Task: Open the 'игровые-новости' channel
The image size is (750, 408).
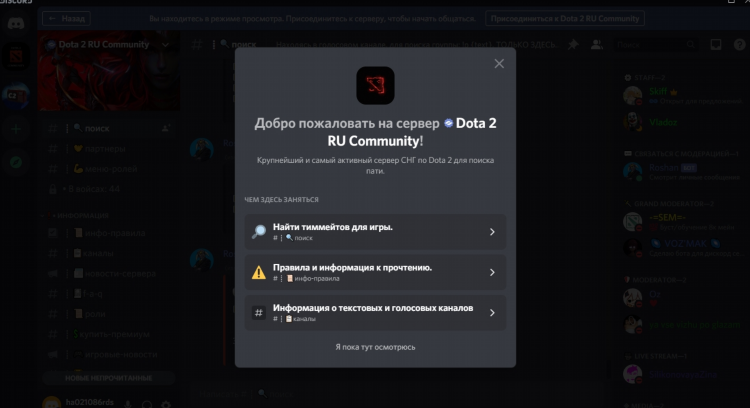Action: tap(109, 354)
